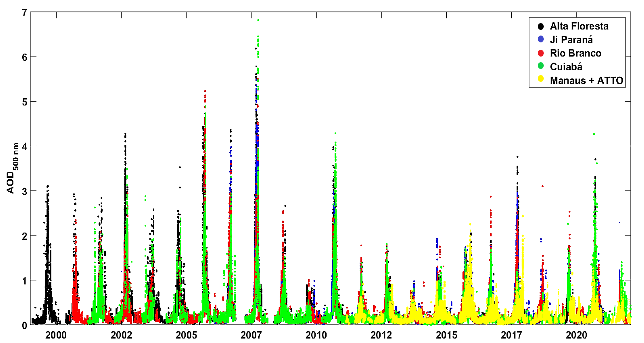Click the AOD 500 nm y-axis title

click(12, 168)
